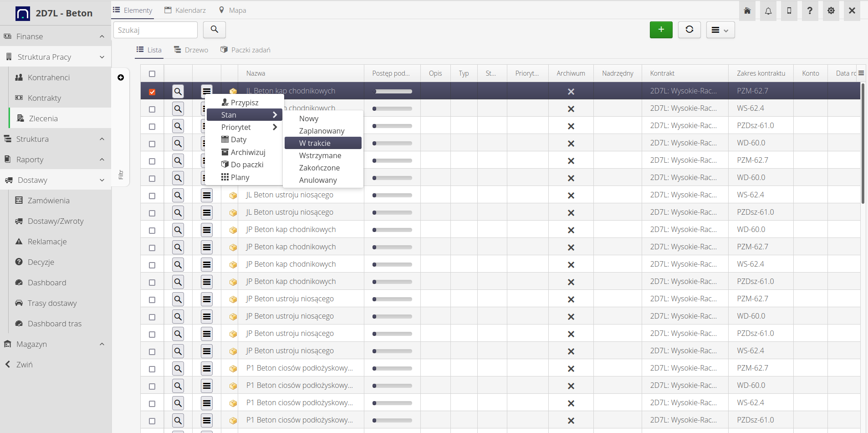
Task: Open Zamówienia in the sidebar
Action: coord(48,201)
